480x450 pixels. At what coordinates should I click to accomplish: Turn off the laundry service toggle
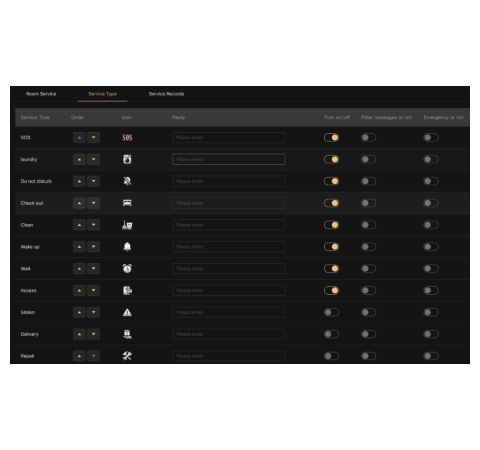[331, 159]
